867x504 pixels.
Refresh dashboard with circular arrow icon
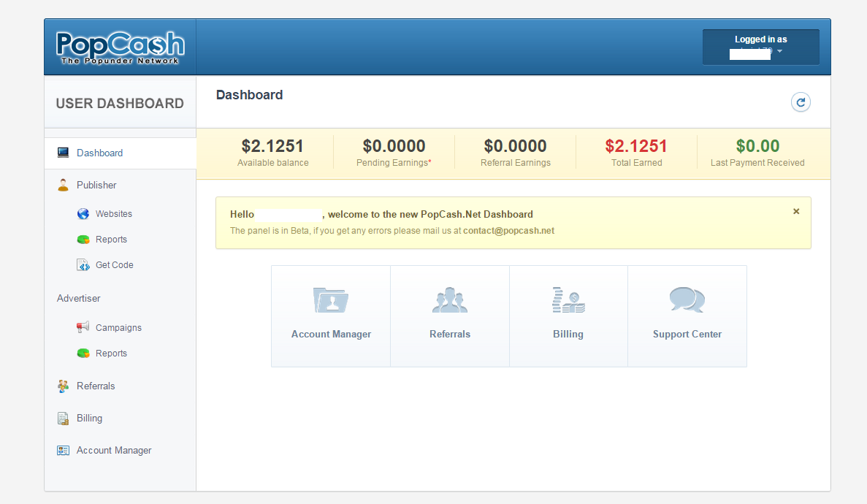pyautogui.click(x=801, y=103)
